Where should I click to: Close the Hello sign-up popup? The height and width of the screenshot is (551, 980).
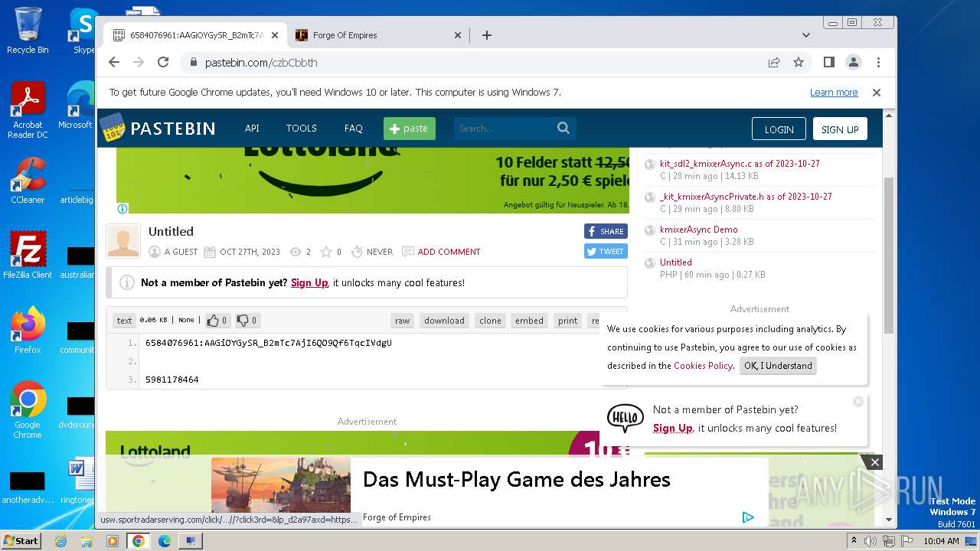[858, 402]
